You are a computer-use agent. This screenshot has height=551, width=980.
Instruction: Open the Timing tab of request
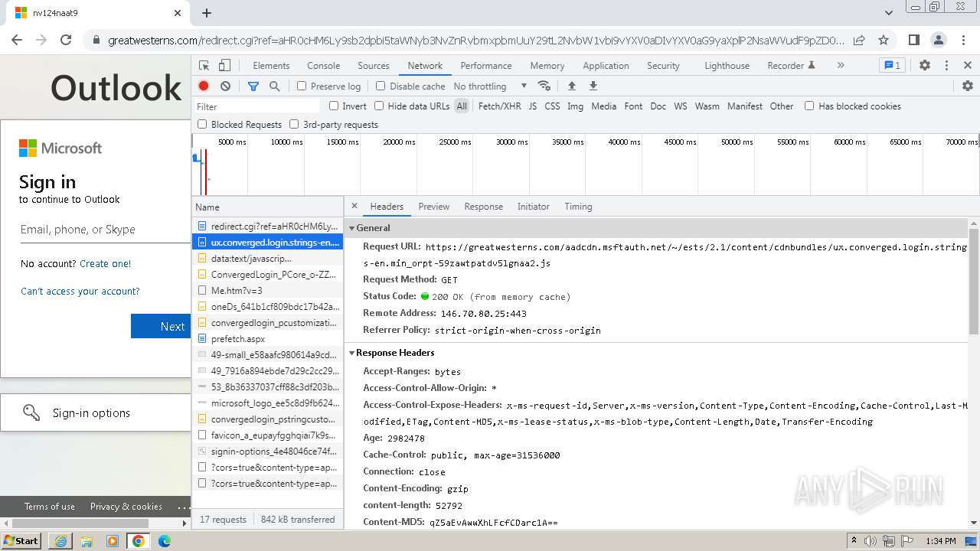[x=578, y=207]
